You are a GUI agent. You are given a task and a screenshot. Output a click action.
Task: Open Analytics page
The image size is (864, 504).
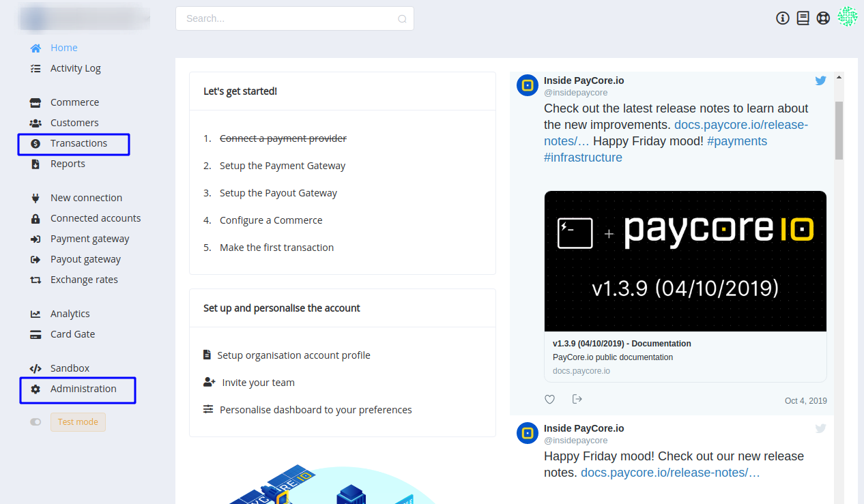[x=70, y=314]
